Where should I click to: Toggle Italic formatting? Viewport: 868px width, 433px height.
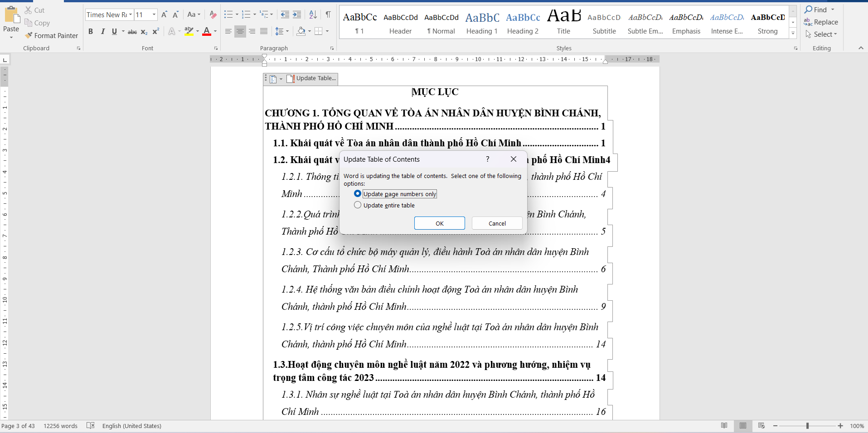coord(102,31)
